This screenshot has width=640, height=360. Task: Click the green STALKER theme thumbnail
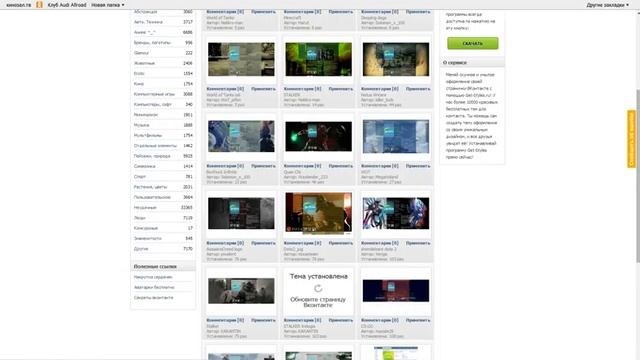coord(318,59)
